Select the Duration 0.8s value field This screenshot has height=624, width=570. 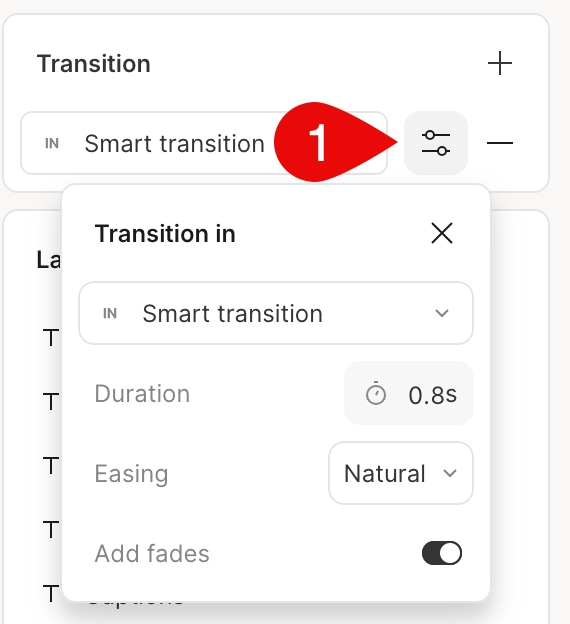409,393
